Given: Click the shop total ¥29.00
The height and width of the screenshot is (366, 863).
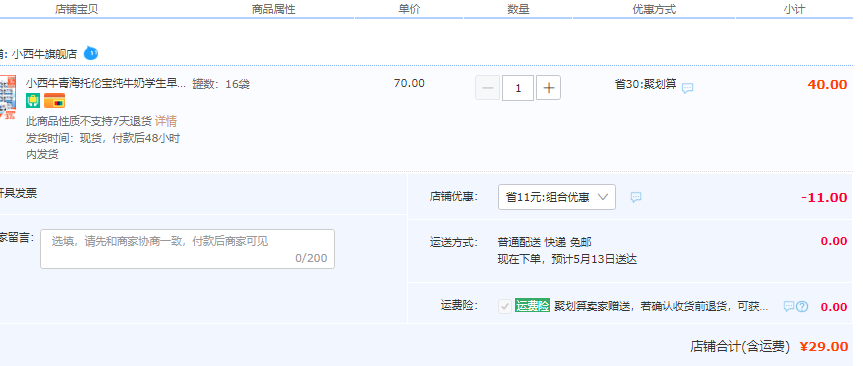Looking at the screenshot, I should click(x=823, y=347).
